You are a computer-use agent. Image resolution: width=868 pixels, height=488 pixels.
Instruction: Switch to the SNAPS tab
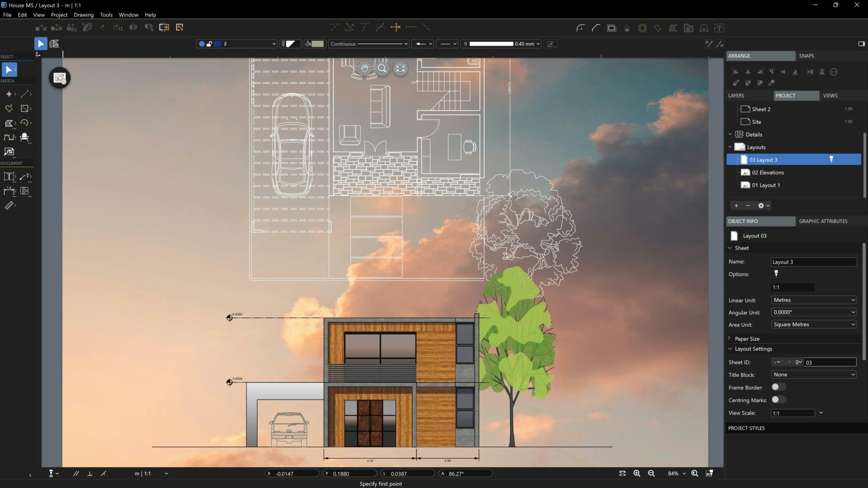[x=807, y=56]
